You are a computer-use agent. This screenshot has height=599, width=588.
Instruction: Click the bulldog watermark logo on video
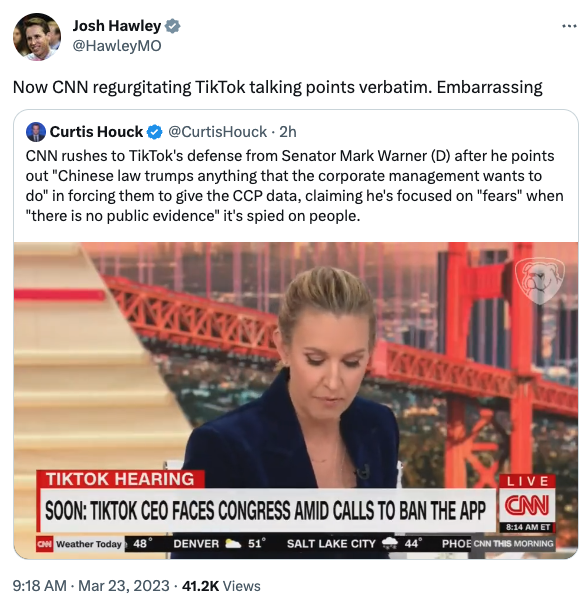click(539, 280)
